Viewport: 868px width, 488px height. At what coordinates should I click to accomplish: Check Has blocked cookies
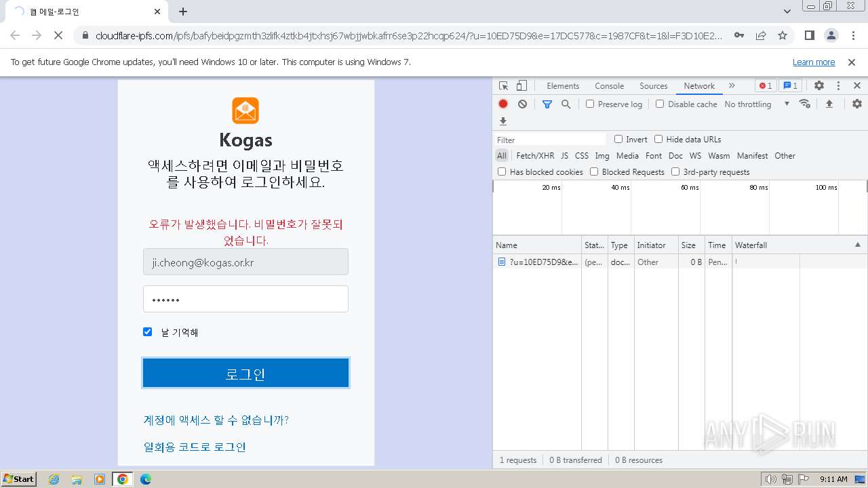[x=502, y=172]
